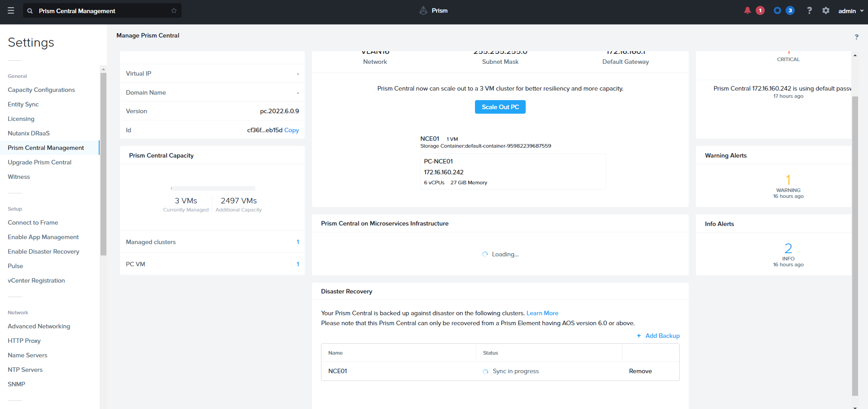868x409 pixels.
Task: Open the settings gear icon
Action: pyautogui.click(x=826, y=10)
